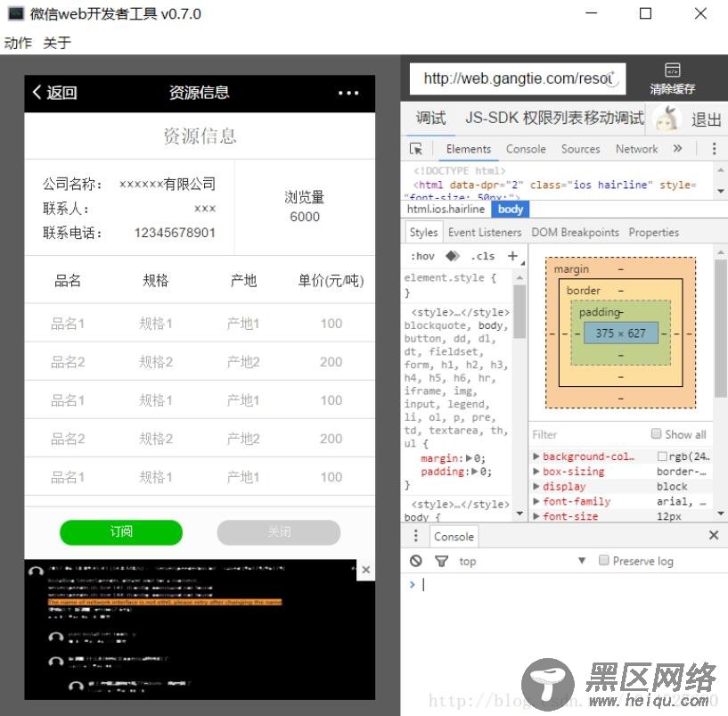Viewport: 728px width, 716px height.
Task: Open the Event Listeners pane tab
Action: (x=485, y=232)
